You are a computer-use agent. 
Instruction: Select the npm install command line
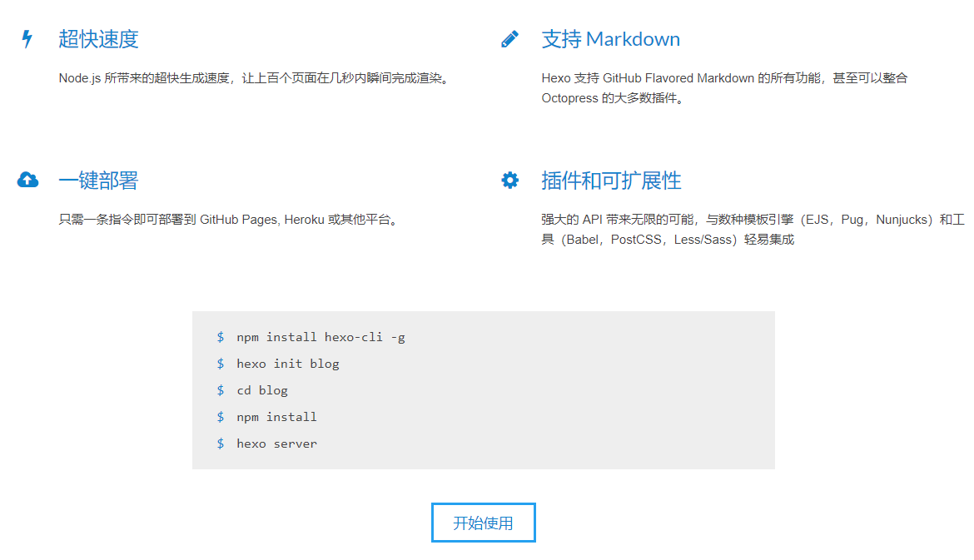click(275, 417)
